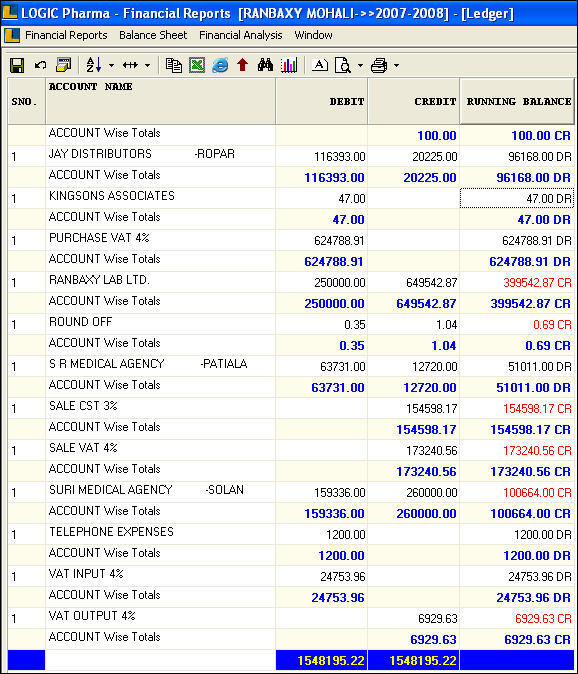
Task: Click the black 649542.87 credit value
Action: pyautogui.click(x=431, y=283)
